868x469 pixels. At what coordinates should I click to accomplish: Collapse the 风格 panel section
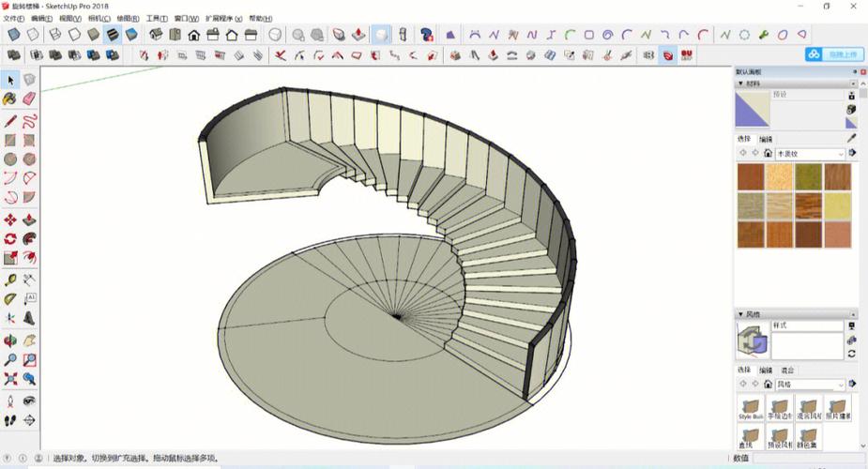[739, 314]
